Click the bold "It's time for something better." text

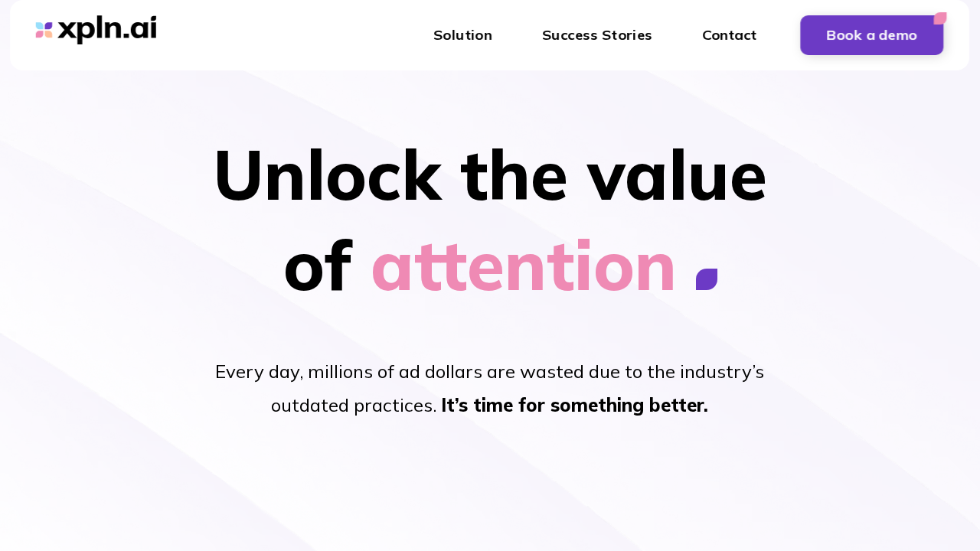click(574, 406)
